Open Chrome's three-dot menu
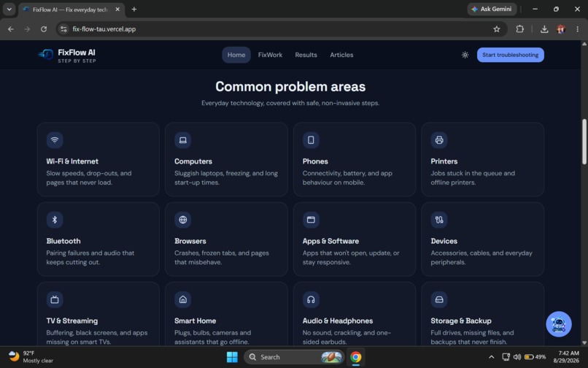The width and height of the screenshot is (588, 368). (x=577, y=29)
